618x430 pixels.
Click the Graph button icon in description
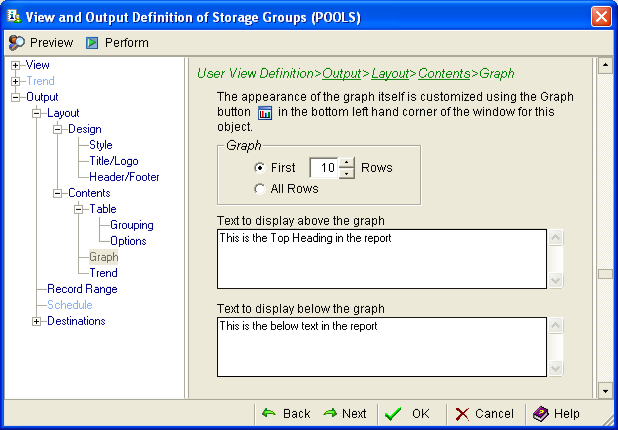coord(265,113)
